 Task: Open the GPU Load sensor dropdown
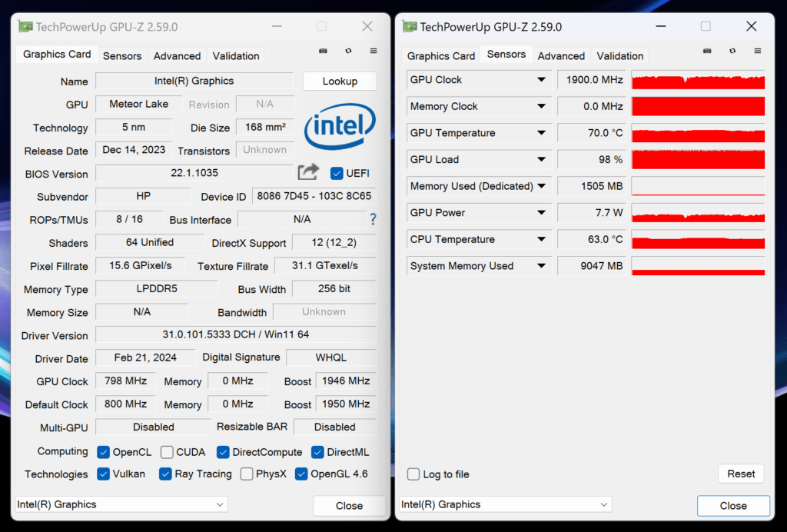coord(541,160)
